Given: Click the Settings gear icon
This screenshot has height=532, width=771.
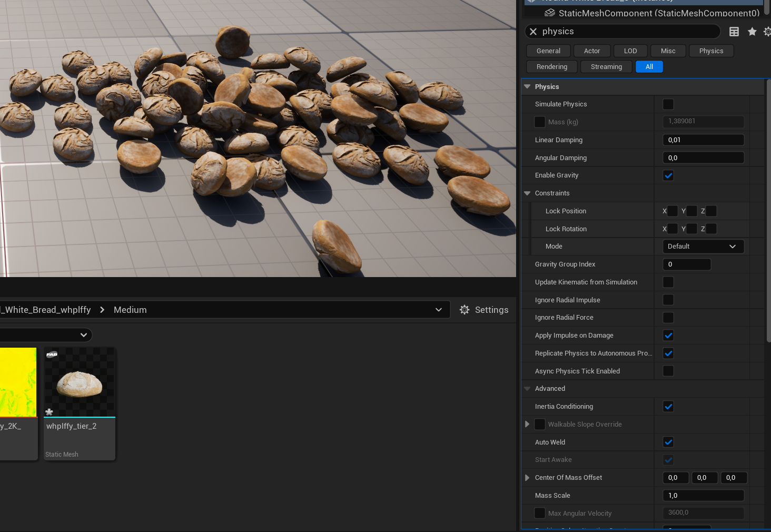Looking at the screenshot, I should pos(464,310).
